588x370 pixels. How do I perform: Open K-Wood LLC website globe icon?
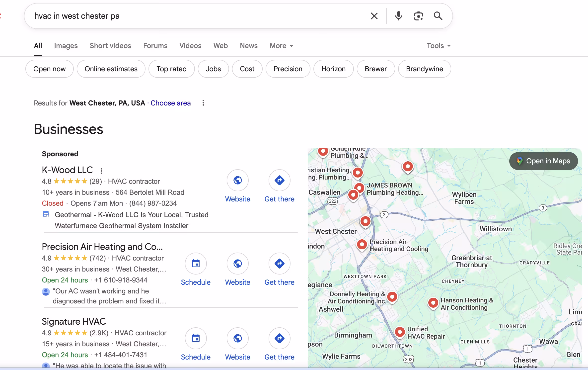(238, 180)
